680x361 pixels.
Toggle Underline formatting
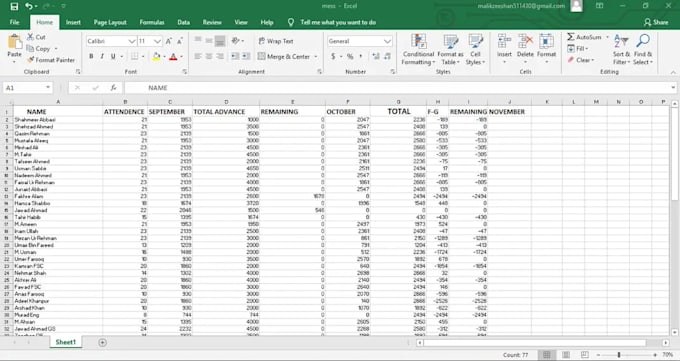[113, 56]
